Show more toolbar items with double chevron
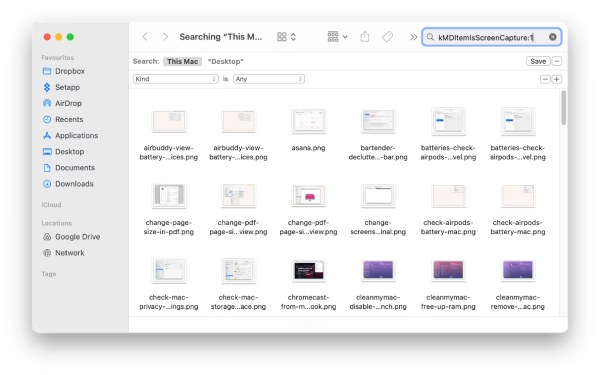Viewport: 600px width, 375px height. click(x=413, y=37)
